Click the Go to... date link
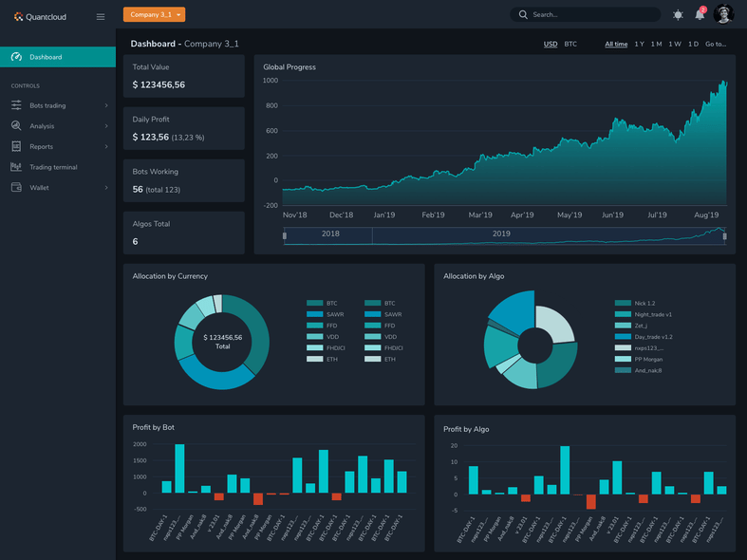Screen dimensions: 747x560 [716, 45]
